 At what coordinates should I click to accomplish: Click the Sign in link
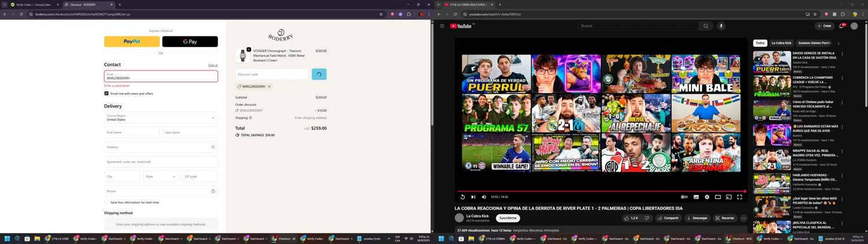pos(213,65)
